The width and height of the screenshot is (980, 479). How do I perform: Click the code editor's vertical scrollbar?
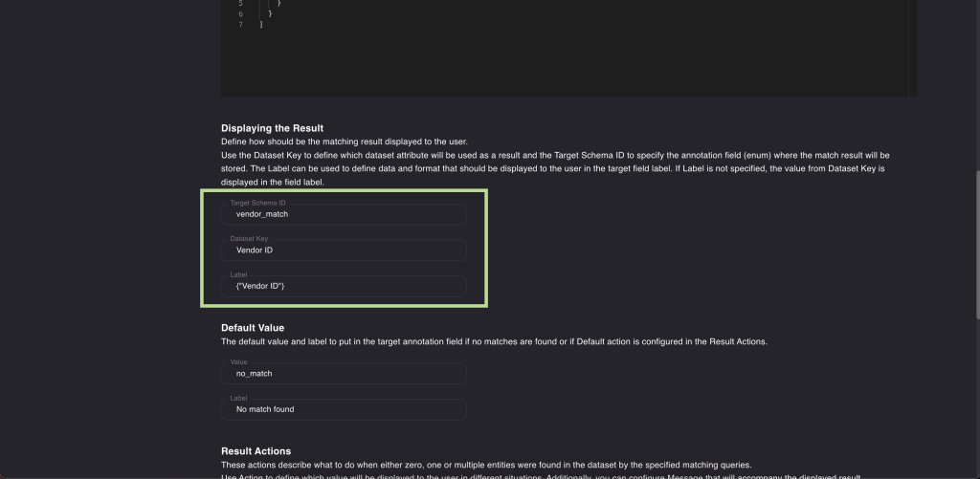(x=912, y=48)
